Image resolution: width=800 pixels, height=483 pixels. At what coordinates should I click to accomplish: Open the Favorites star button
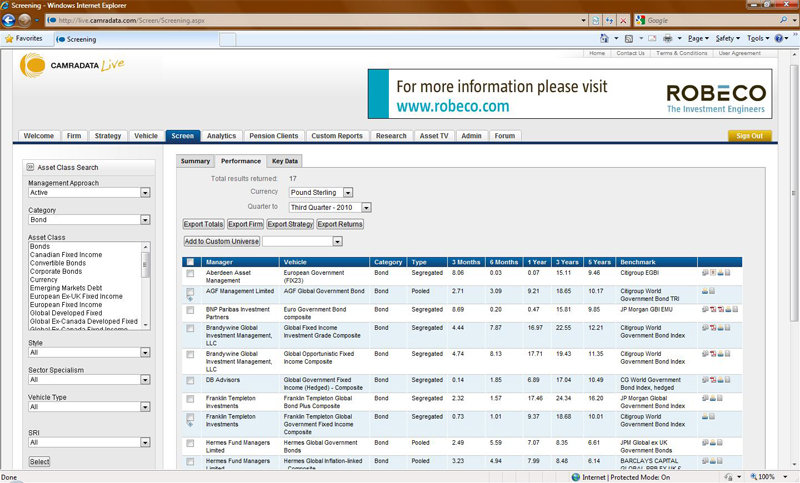coord(24,39)
